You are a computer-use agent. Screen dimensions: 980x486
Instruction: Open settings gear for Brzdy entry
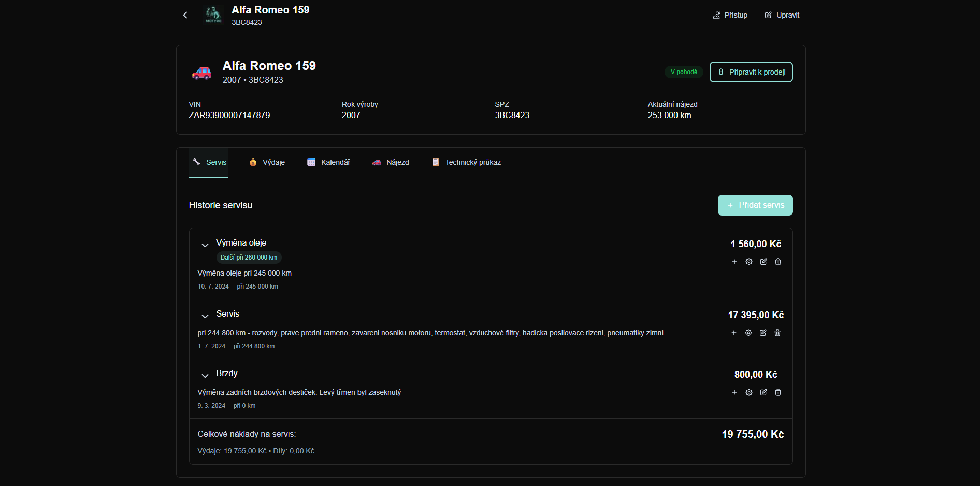coord(749,392)
